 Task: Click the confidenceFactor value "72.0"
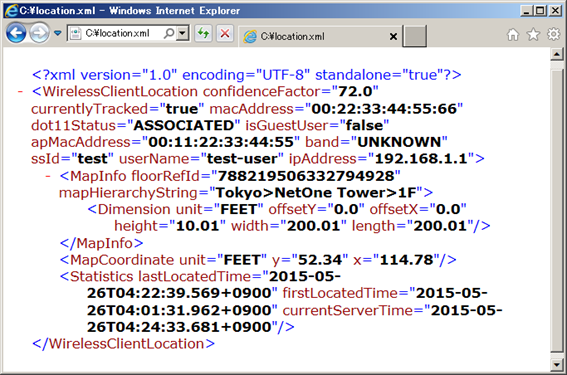pos(355,91)
